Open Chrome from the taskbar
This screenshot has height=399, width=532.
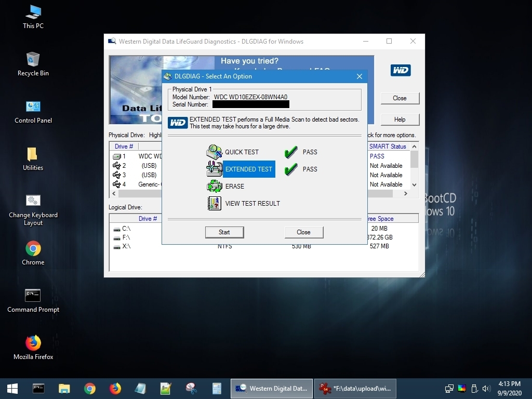pyautogui.click(x=89, y=389)
